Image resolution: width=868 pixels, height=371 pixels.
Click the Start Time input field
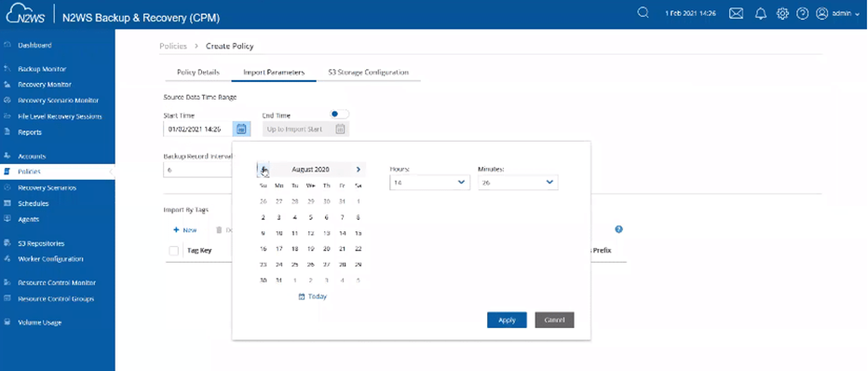pos(197,129)
